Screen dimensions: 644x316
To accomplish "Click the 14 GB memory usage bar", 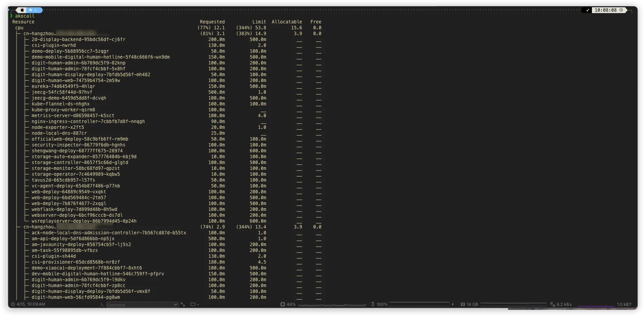I will [x=513, y=304].
